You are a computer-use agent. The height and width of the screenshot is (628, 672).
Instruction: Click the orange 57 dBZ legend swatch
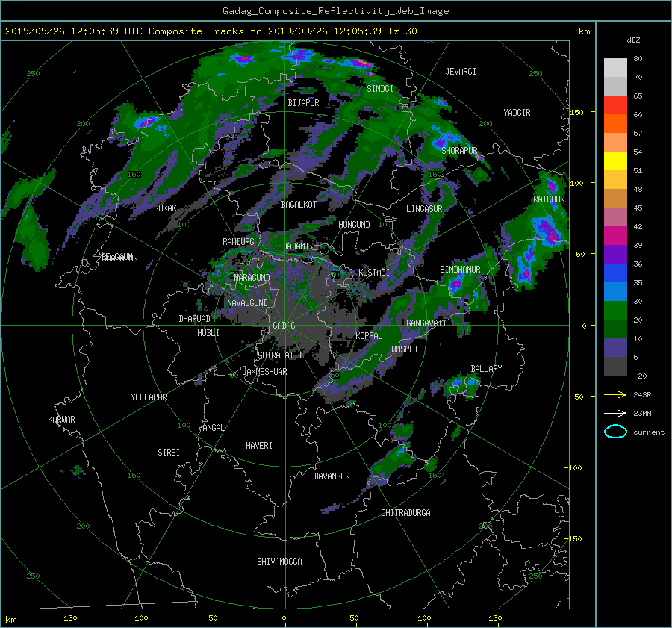point(615,123)
